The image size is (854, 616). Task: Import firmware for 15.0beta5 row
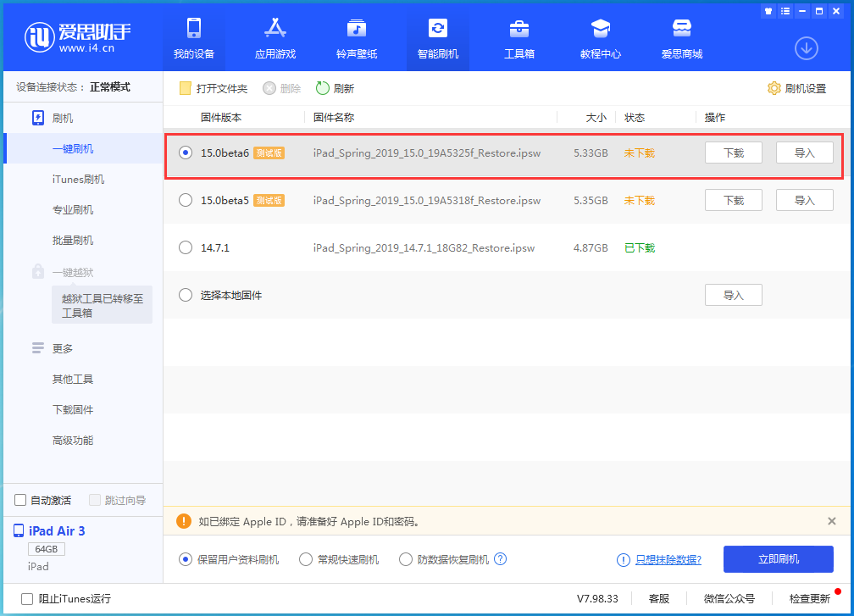805,201
